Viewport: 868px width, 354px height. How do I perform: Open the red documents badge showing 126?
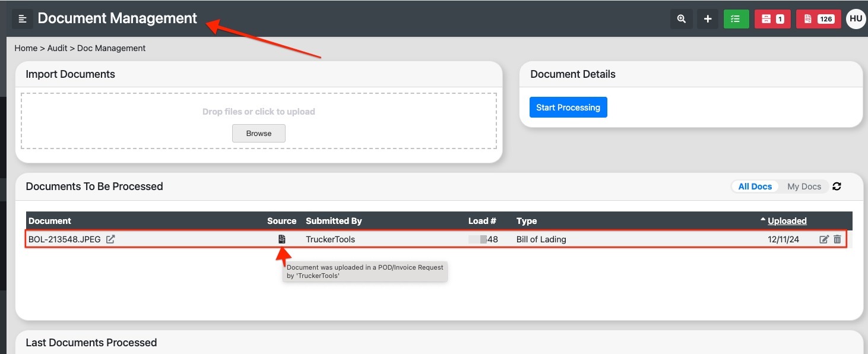pos(818,19)
